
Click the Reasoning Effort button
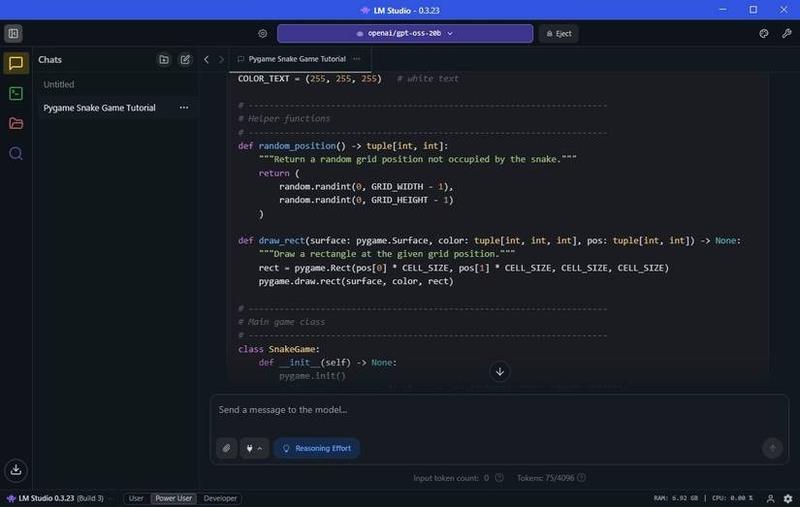[317, 448]
